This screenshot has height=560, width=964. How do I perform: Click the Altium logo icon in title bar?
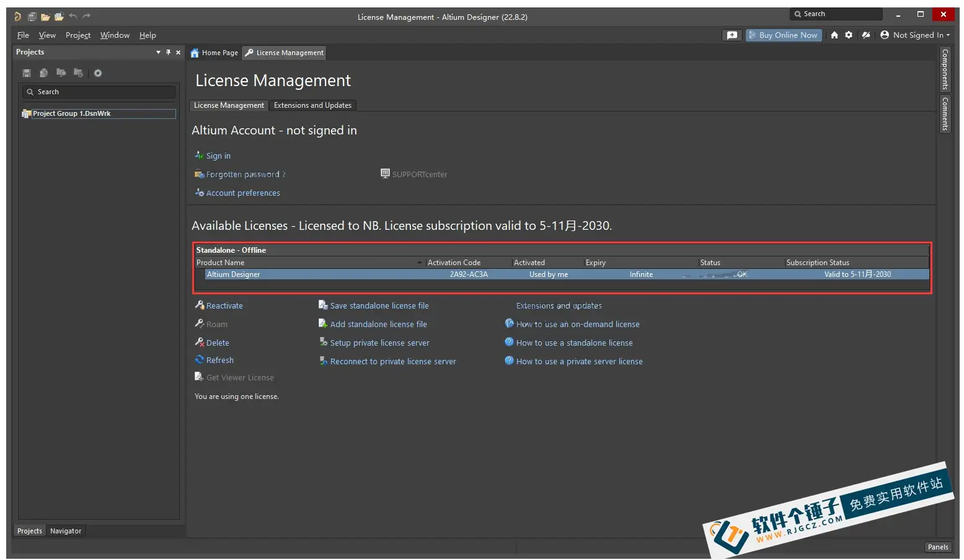[x=17, y=17]
